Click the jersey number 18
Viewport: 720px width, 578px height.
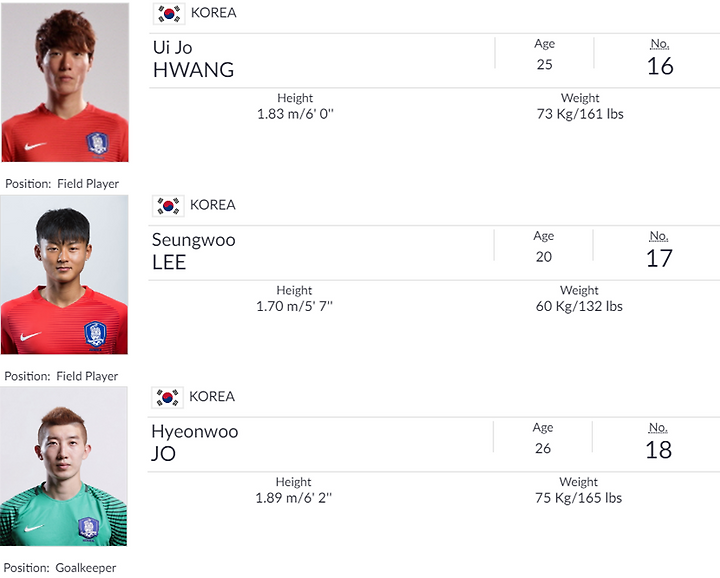click(x=658, y=450)
